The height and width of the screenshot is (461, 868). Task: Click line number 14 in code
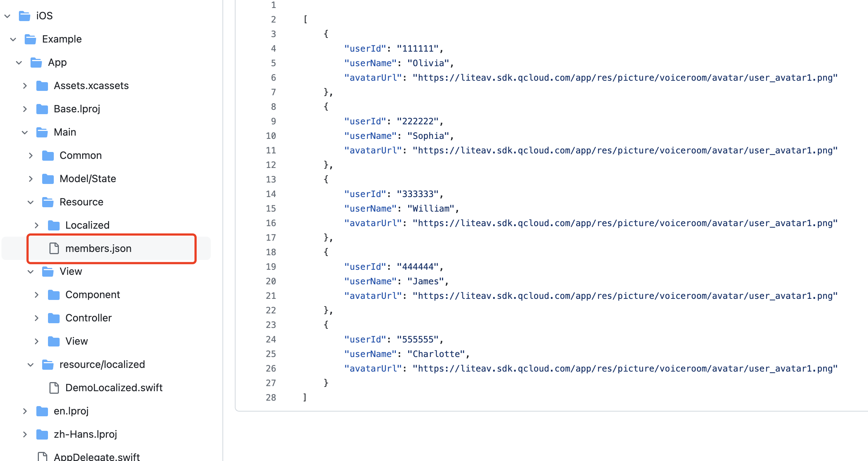(x=271, y=194)
